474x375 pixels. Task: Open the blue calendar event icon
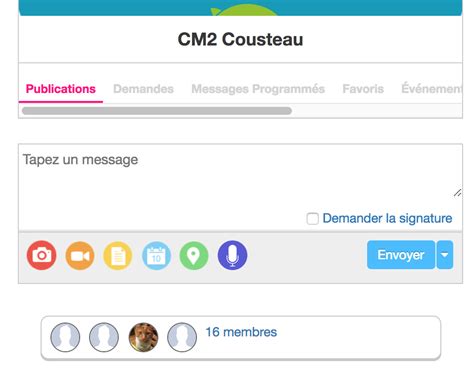pyautogui.click(x=156, y=255)
